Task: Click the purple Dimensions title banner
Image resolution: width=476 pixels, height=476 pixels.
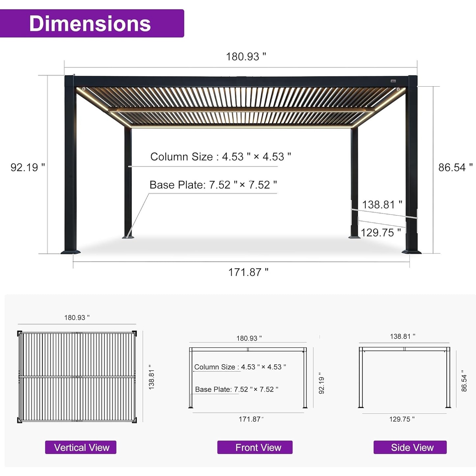Action: pyautogui.click(x=92, y=23)
